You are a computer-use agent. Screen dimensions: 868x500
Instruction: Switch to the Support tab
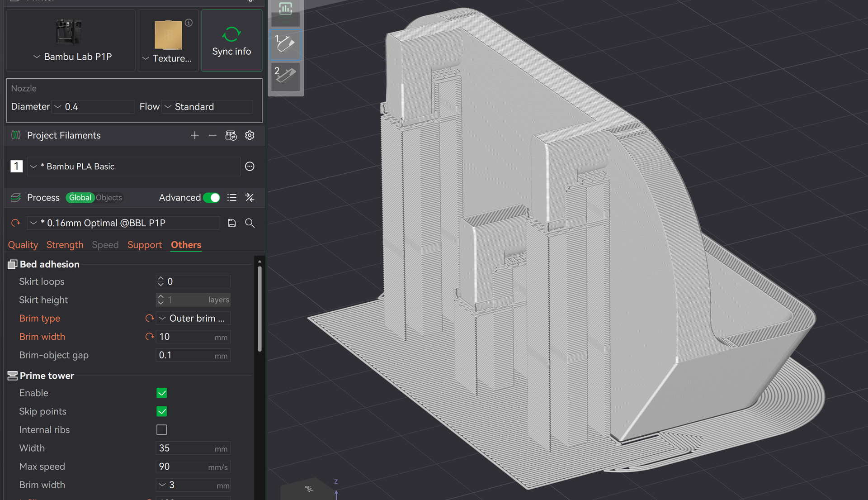click(x=145, y=245)
